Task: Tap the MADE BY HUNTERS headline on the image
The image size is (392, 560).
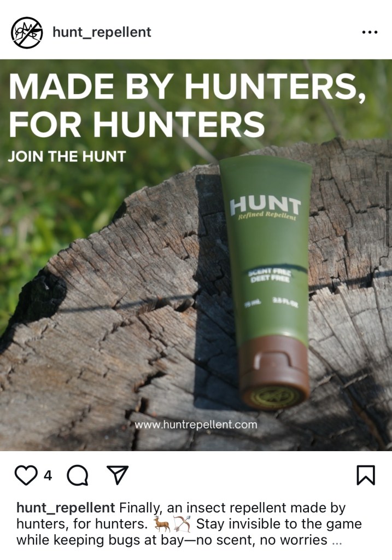Action: (187, 106)
